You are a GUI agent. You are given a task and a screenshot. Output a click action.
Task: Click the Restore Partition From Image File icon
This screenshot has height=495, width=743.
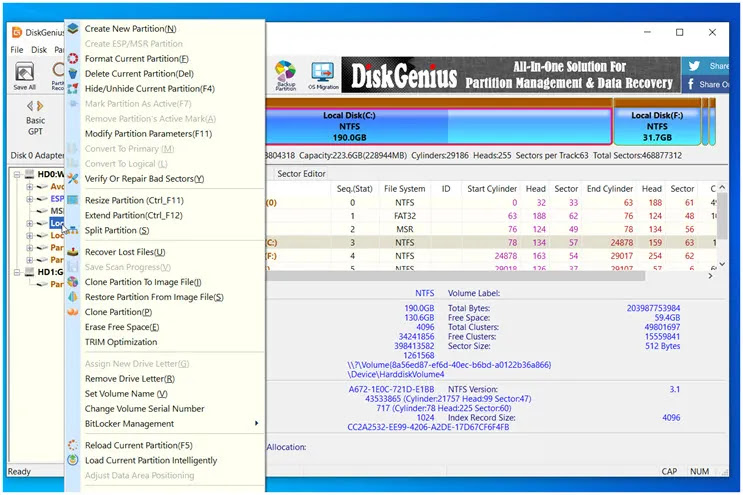72,297
